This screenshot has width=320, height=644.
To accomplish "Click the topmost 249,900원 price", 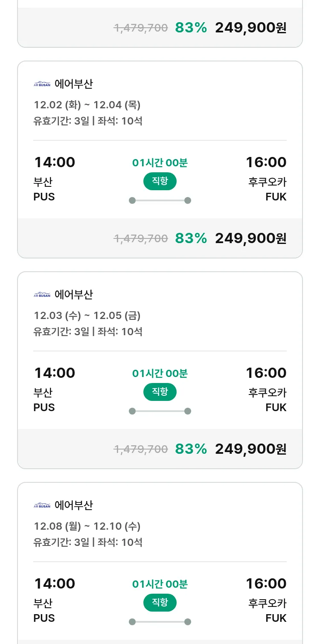I will point(250,28).
